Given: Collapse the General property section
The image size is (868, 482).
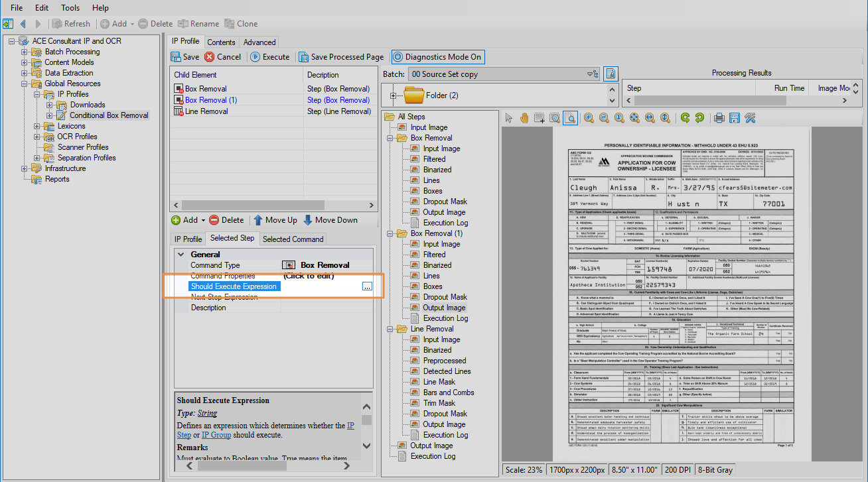Looking at the screenshot, I should tap(181, 255).
